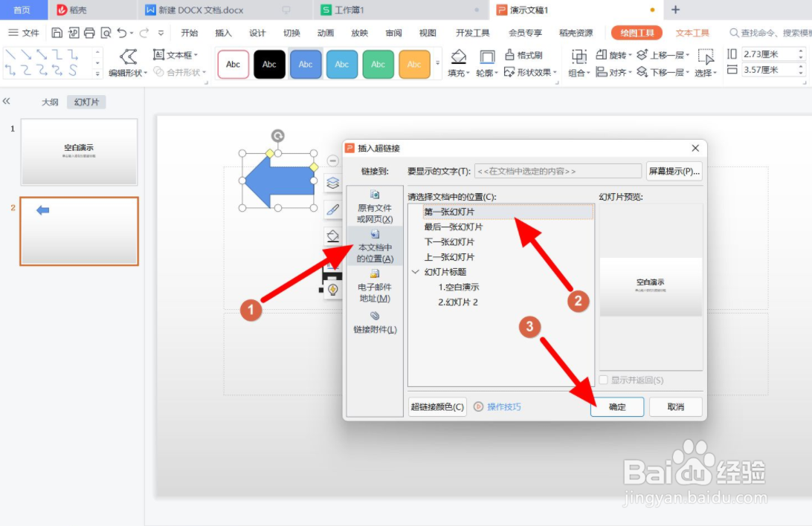Click the Save icon in quick toolbar
This screenshot has height=526, width=812.
pyautogui.click(x=57, y=33)
